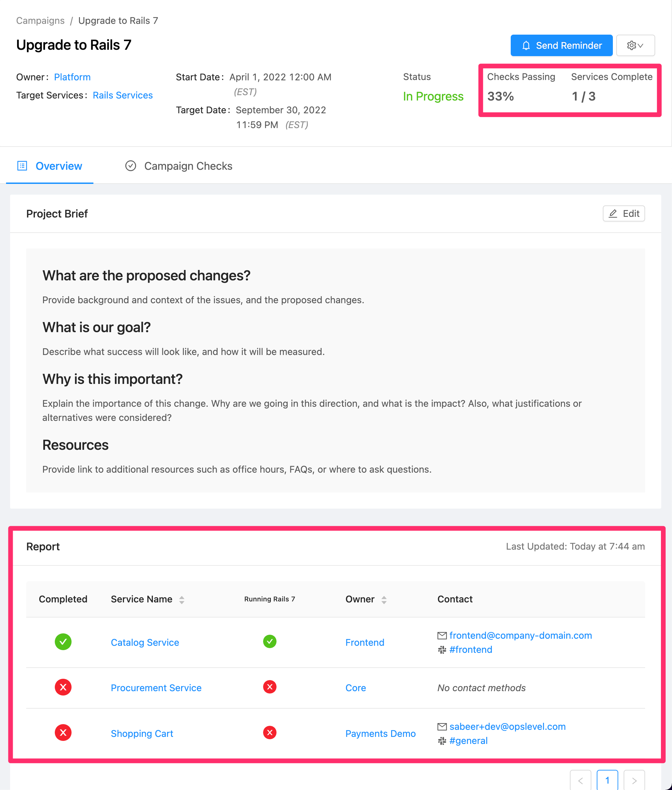Open Procurement Service link
The image size is (672, 790).
(x=156, y=687)
